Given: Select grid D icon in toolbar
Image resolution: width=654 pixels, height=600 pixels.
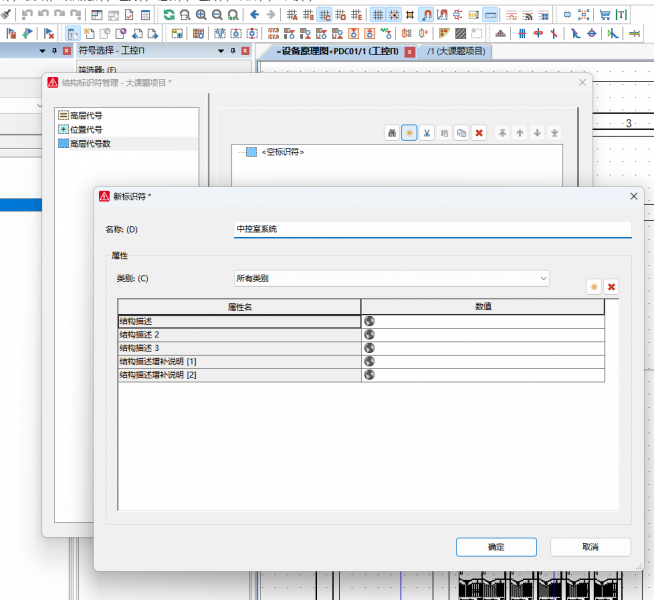Looking at the screenshot, I should click(340, 15).
